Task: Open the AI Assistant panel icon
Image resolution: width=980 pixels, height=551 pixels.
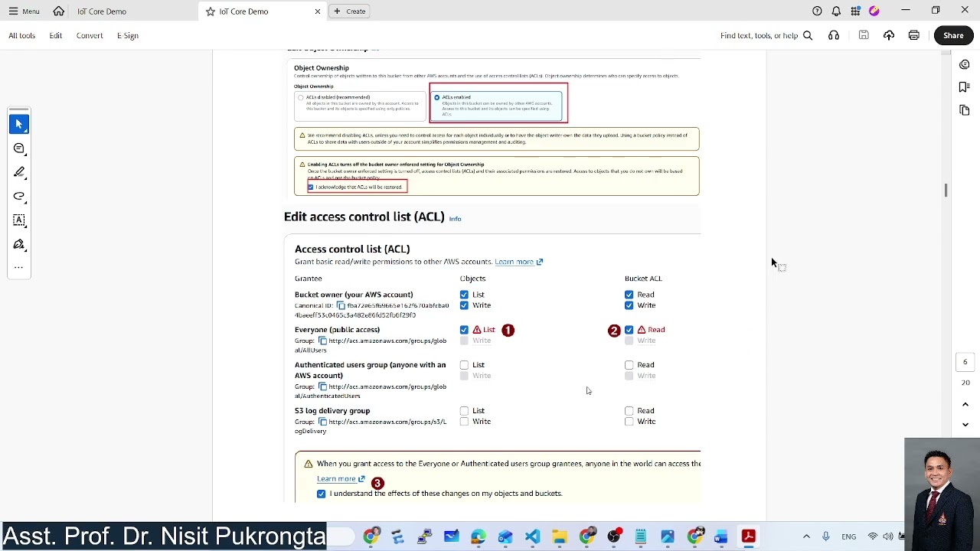Action: coord(965,64)
